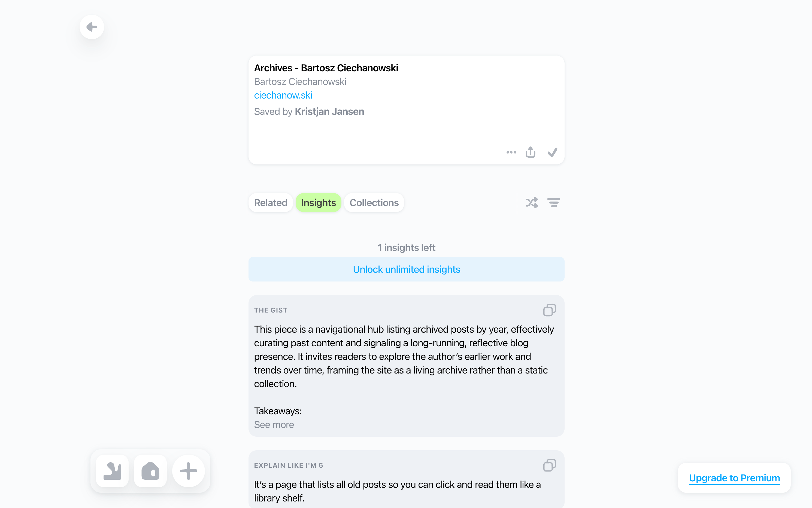The height and width of the screenshot is (508, 812).
Task: Click the bird logo icon in dock
Action: tap(112, 471)
